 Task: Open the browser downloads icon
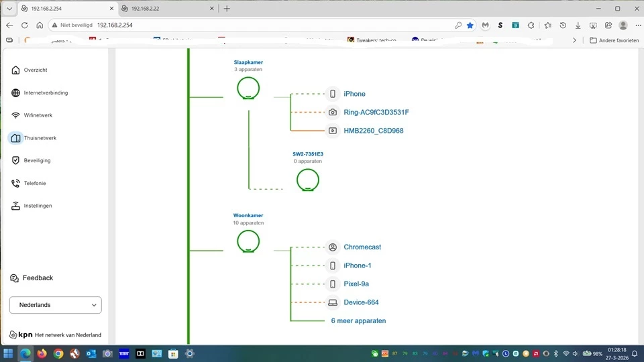(x=578, y=25)
